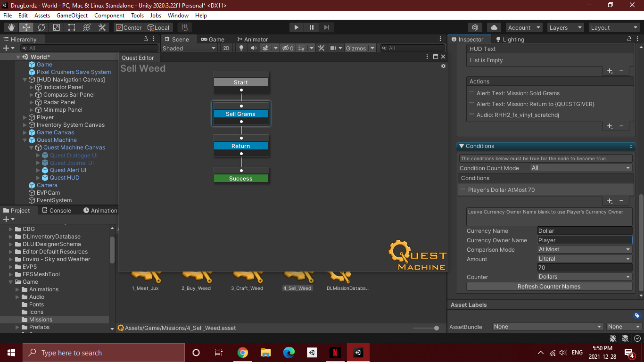
Task: Add a new action with plus
Action: 610,126
